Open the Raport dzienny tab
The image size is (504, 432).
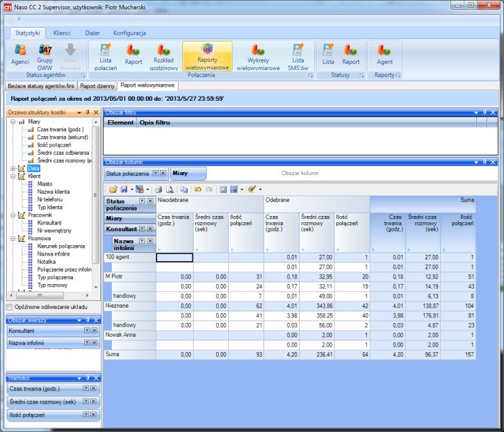click(x=97, y=85)
